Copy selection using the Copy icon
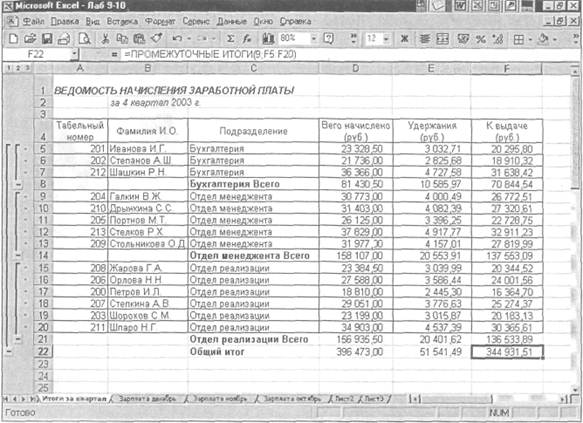Image resolution: width=583 pixels, height=423 pixels. pos(122,39)
